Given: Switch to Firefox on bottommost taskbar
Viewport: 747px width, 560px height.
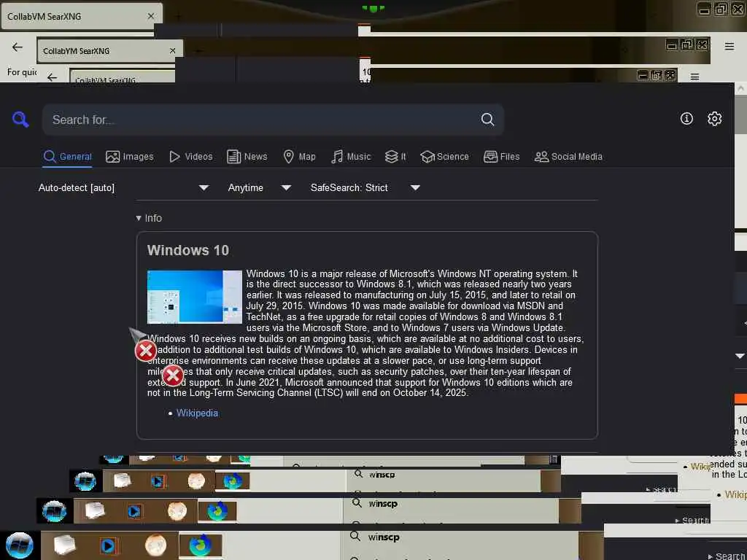Looking at the screenshot, I should click(201, 545).
